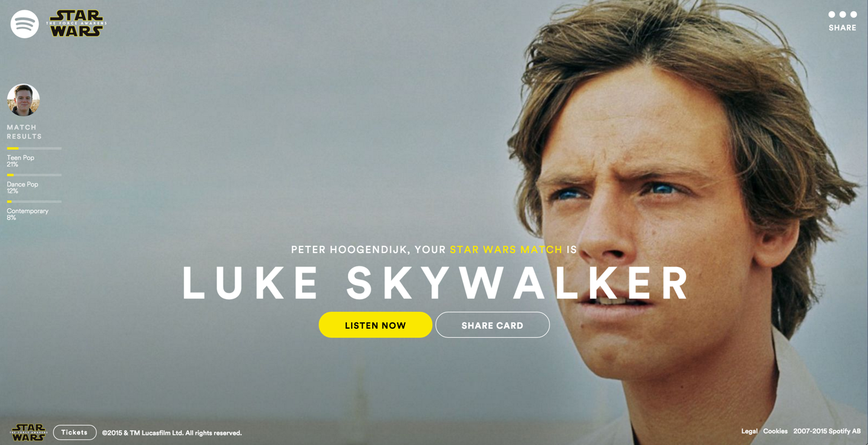This screenshot has height=445, width=868.
Task: Click the Share Card button
Action: pos(493,325)
